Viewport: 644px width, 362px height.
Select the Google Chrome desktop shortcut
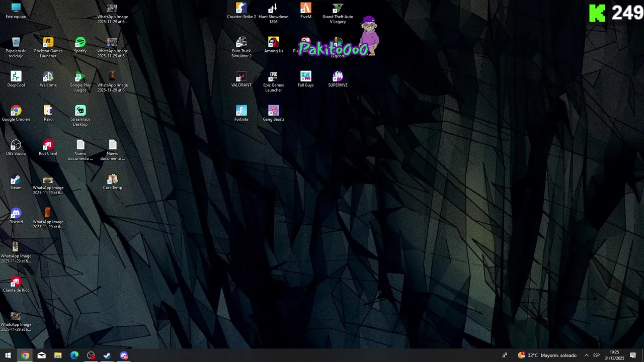click(x=16, y=114)
